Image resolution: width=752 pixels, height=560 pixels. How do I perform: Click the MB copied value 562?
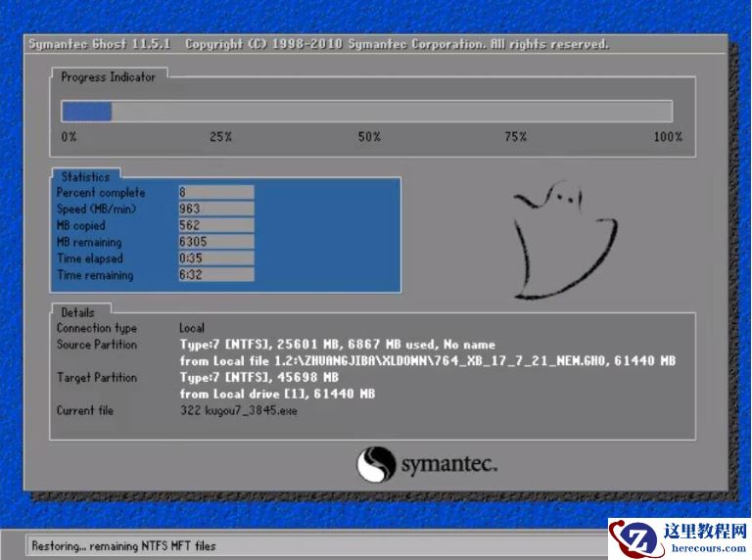216,225
